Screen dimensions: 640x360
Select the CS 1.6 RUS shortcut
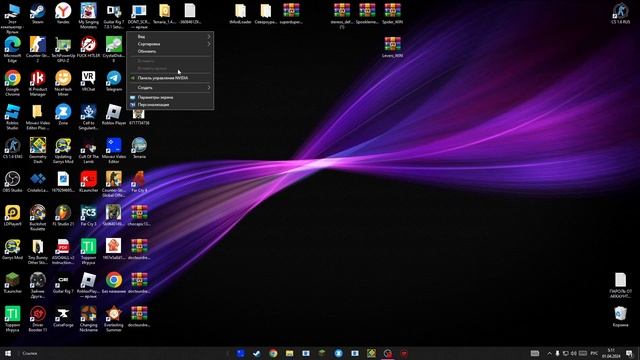click(x=620, y=13)
